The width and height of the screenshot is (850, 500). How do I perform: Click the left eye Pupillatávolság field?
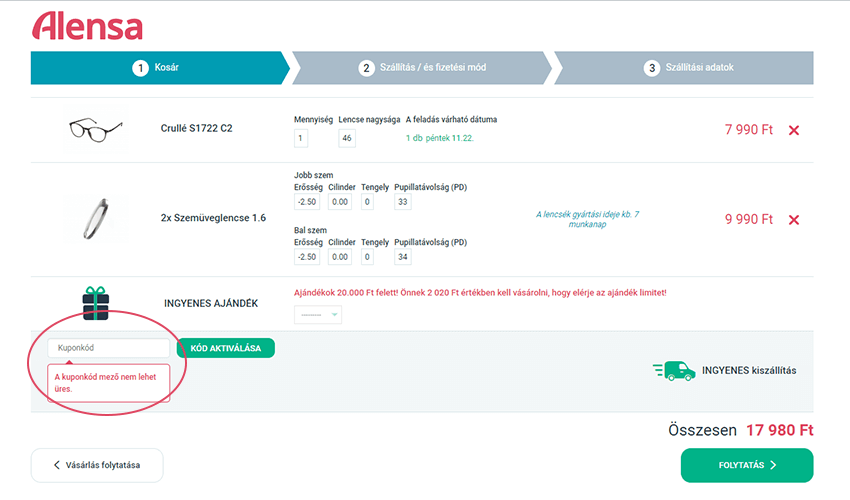pyautogui.click(x=403, y=257)
